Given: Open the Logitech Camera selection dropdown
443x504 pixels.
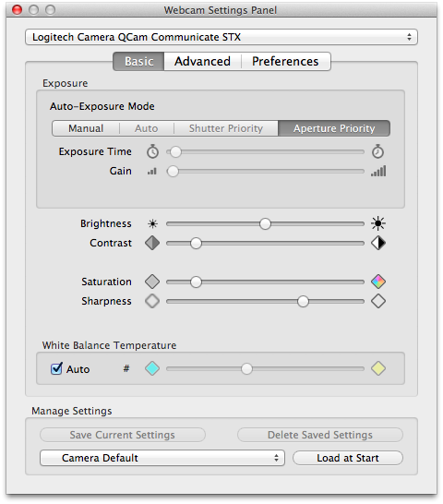Looking at the screenshot, I should [221, 37].
